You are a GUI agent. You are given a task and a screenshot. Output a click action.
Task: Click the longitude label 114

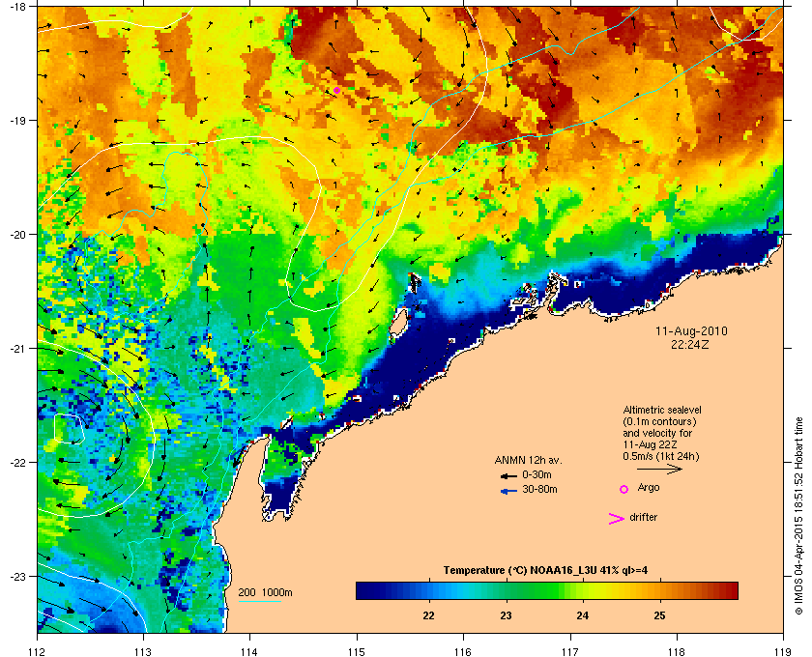click(249, 651)
